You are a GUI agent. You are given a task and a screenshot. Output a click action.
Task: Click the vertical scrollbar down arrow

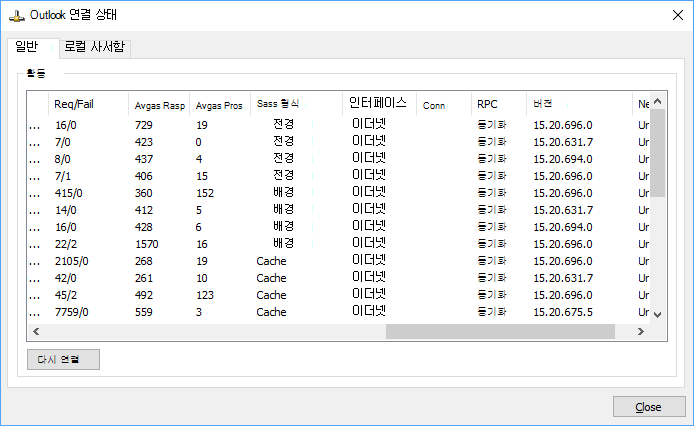[x=658, y=314]
